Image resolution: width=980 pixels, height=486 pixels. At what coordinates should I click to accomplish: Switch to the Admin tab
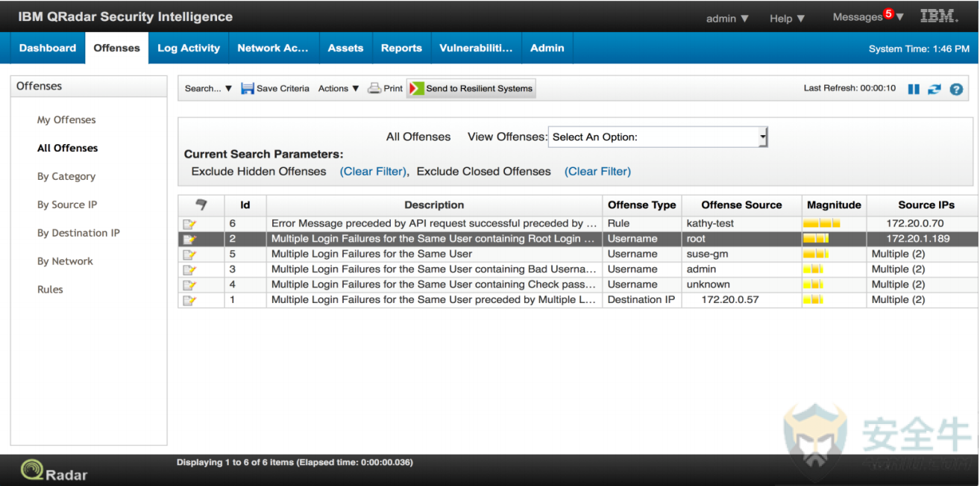coord(547,48)
